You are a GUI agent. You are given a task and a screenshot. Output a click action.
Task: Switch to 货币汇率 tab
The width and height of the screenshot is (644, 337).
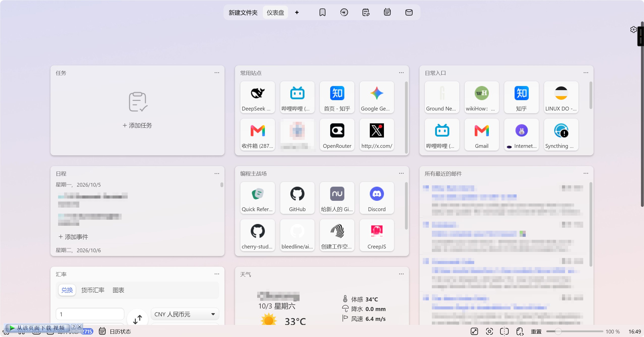click(93, 290)
